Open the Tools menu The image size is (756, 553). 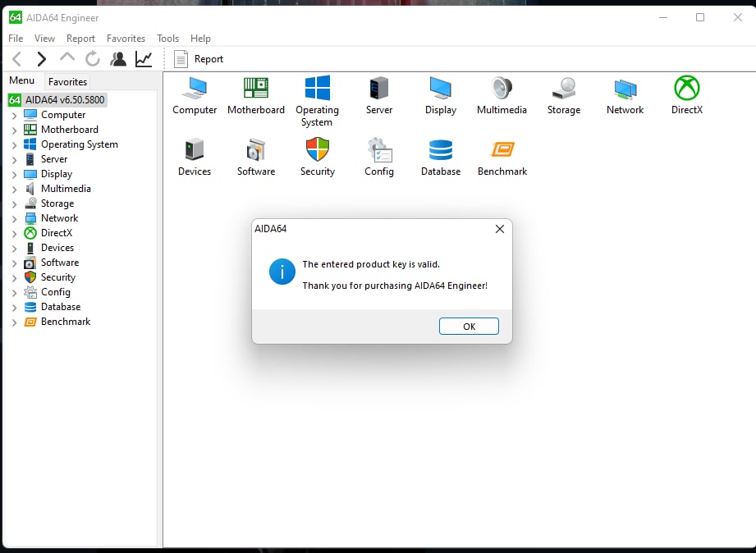pos(167,38)
